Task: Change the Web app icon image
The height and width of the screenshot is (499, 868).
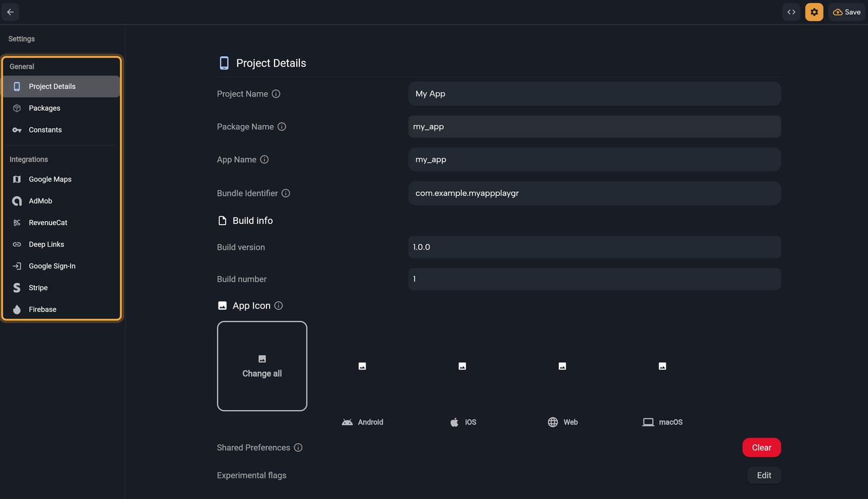Action: (x=563, y=366)
